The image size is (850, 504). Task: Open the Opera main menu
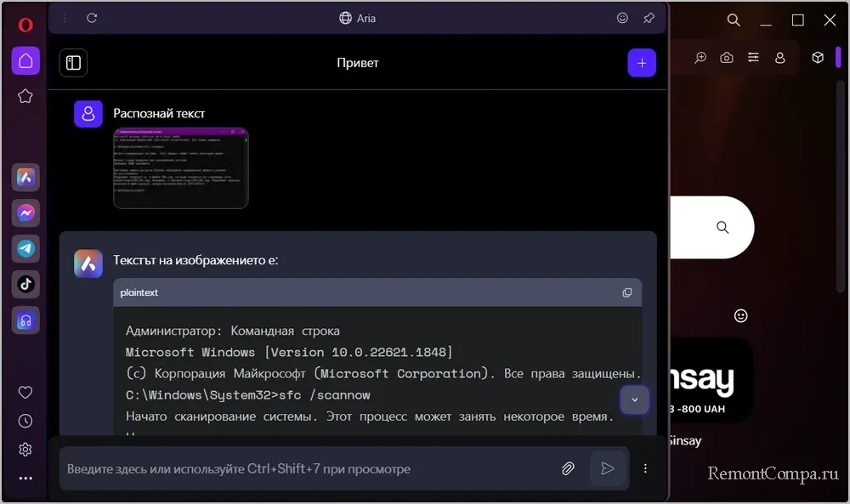25,25
